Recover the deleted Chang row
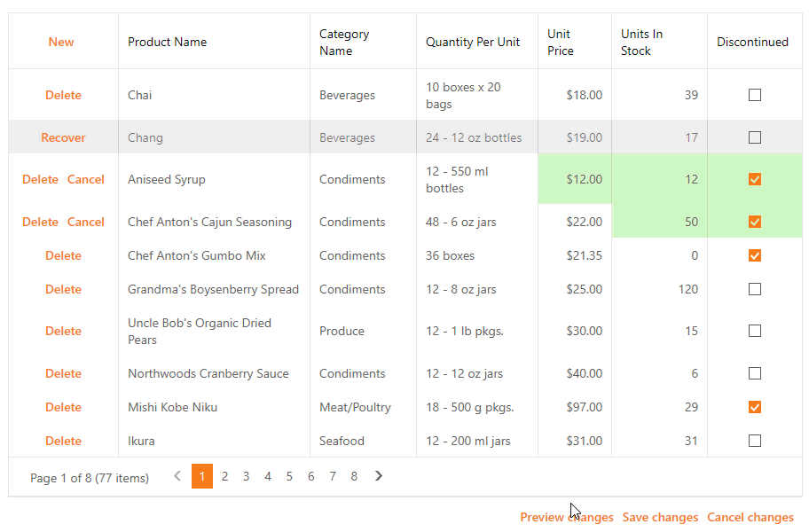 pyautogui.click(x=64, y=137)
